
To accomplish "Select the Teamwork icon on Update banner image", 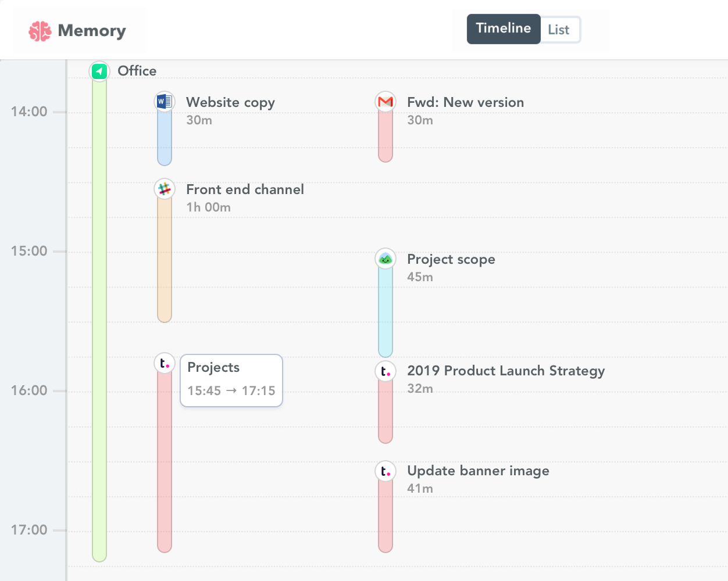I will click(x=386, y=471).
